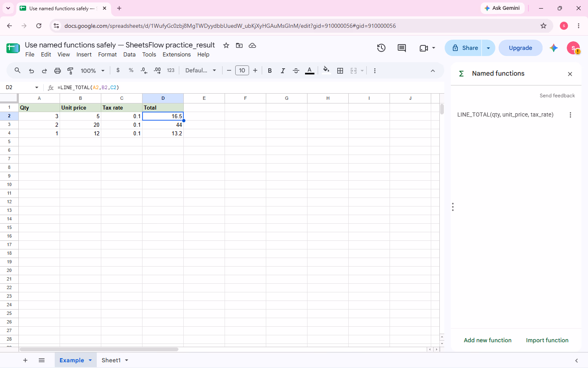Image resolution: width=588 pixels, height=368 pixels.
Task: Format as percent
Action: 131,70
